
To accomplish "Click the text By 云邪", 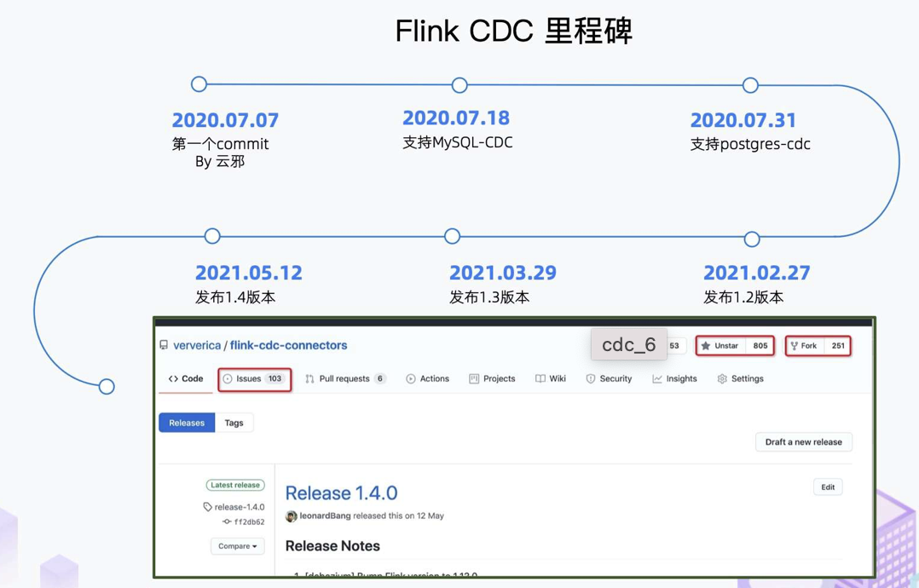I will (x=220, y=162).
